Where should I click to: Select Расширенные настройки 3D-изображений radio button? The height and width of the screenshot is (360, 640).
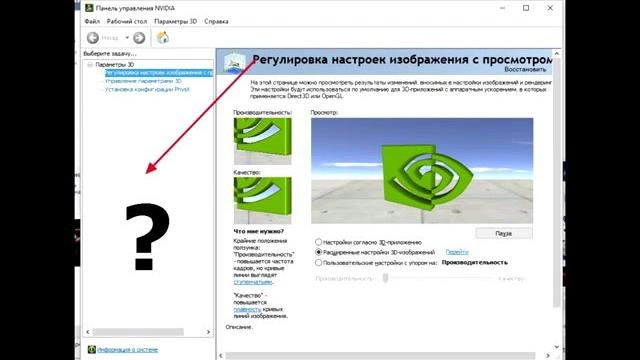tap(318, 252)
